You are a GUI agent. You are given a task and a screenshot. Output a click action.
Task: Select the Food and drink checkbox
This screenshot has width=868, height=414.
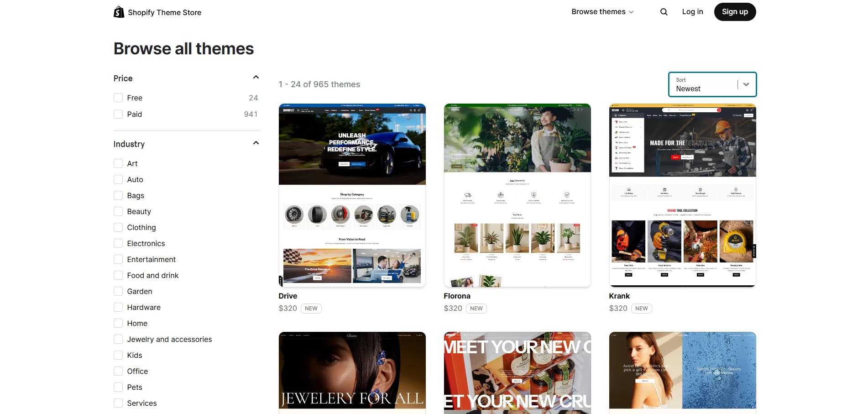pos(118,275)
